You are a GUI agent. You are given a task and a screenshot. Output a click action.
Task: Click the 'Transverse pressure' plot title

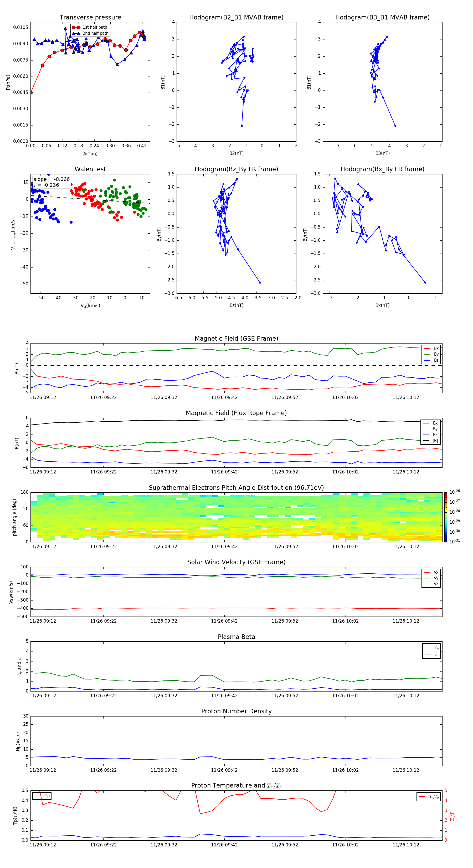coord(90,17)
